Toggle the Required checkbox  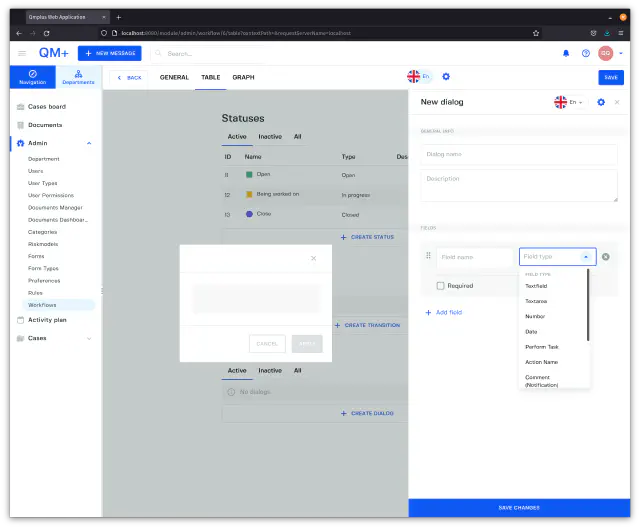[x=440, y=286]
